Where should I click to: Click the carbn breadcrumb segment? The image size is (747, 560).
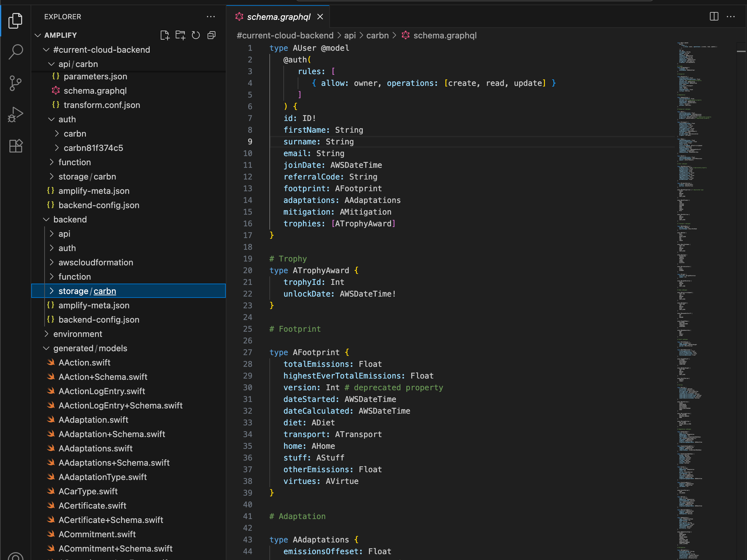377,35
